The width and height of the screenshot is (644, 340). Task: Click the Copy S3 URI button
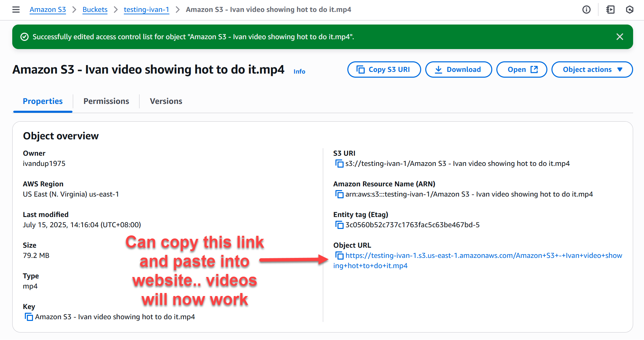384,69
